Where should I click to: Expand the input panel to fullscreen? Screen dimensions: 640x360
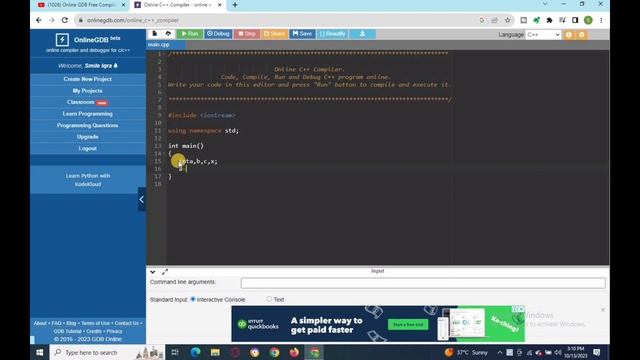(x=165, y=272)
